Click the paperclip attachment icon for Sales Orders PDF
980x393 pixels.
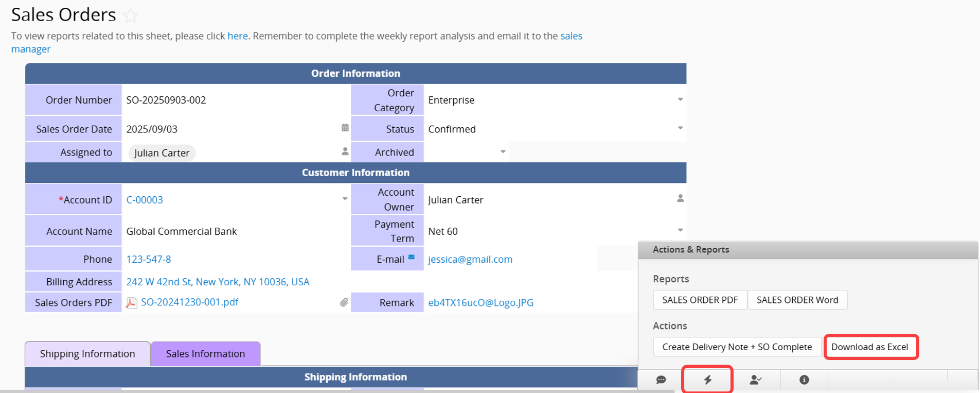[344, 302]
